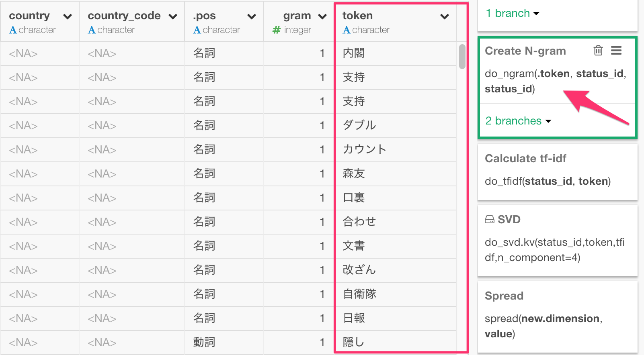644x355 pixels.
Task: Open the gram column dropdown menu
Action: 322,16
